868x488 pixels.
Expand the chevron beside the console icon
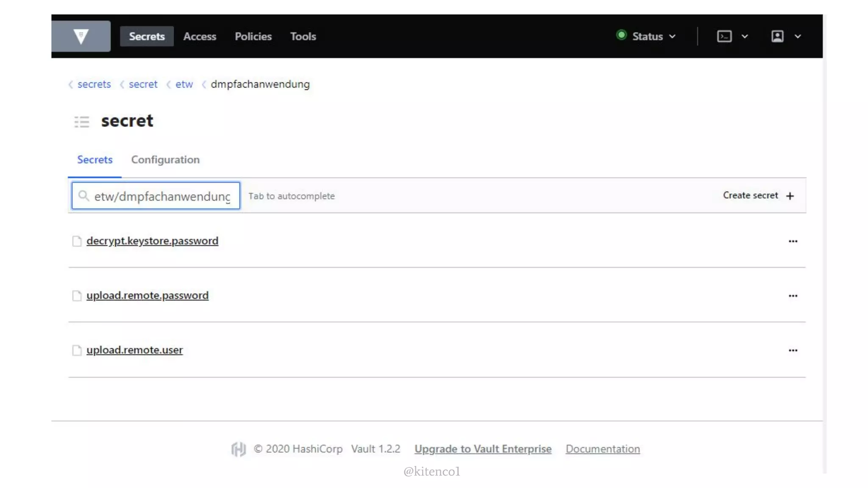click(x=744, y=36)
